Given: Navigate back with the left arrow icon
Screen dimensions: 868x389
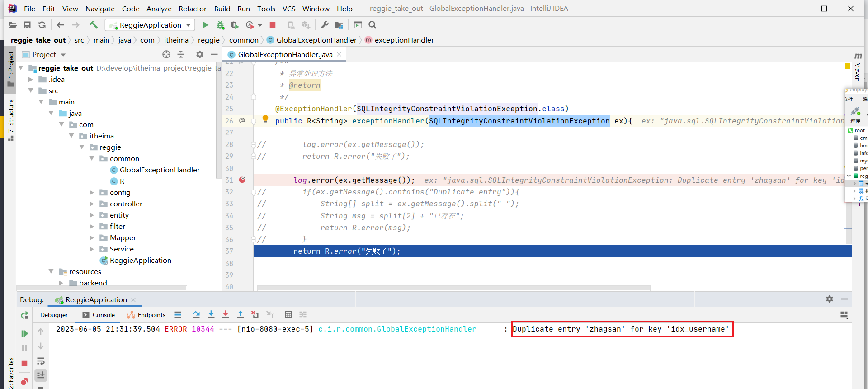Looking at the screenshot, I should [x=60, y=25].
